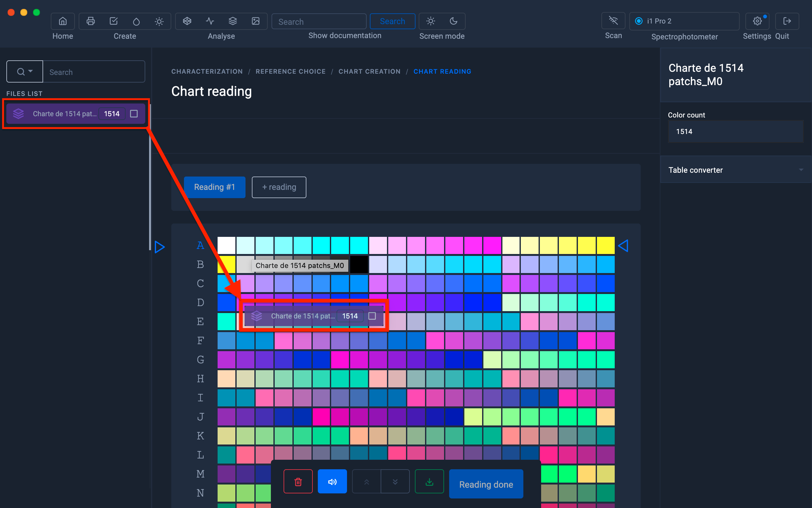
Task: Switch to light screen mode sun icon
Action: click(x=431, y=21)
